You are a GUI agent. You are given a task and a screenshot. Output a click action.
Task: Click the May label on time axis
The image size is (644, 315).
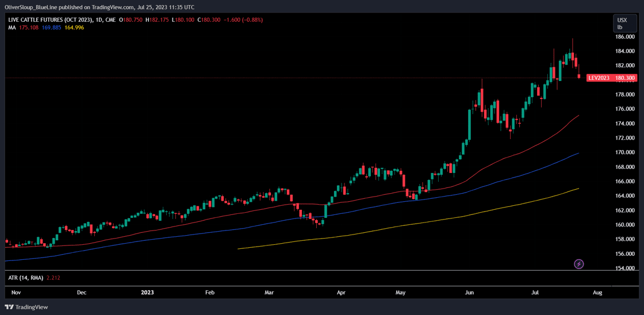pos(400,293)
